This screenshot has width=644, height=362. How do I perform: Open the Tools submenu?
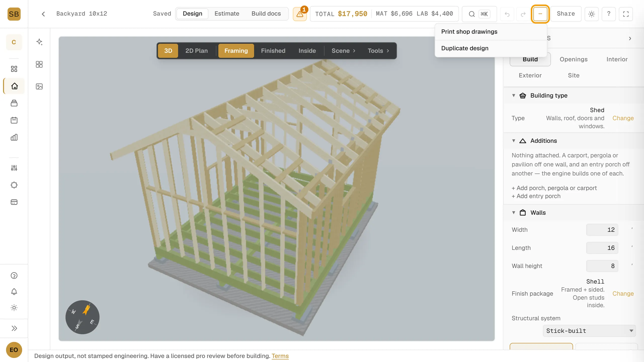tap(378, 51)
